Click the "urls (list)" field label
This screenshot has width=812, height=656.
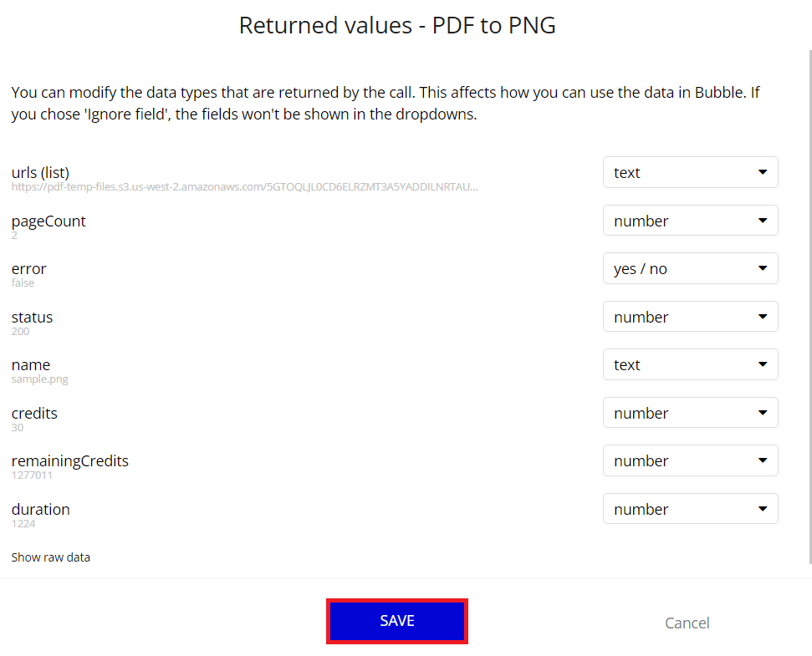(x=40, y=172)
